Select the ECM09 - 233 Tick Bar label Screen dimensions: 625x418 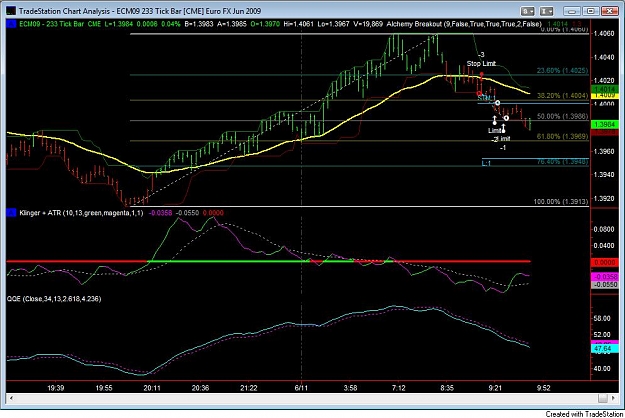52,24
